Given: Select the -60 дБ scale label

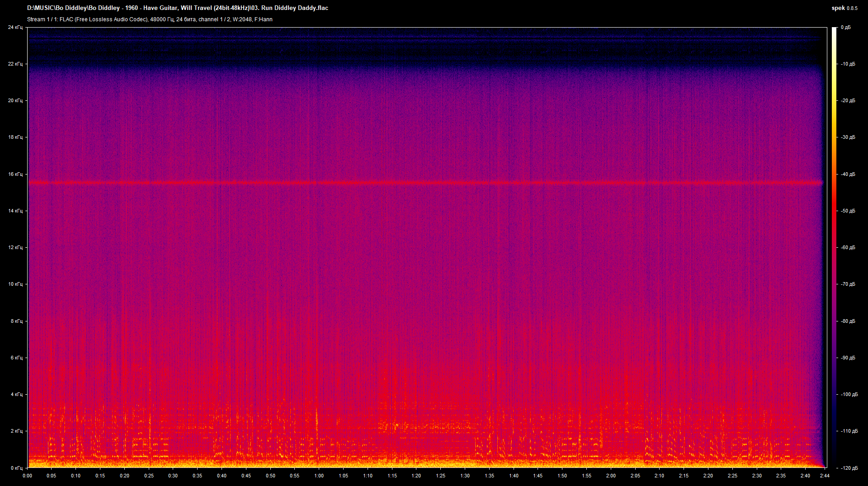Looking at the screenshot, I should click(848, 248).
